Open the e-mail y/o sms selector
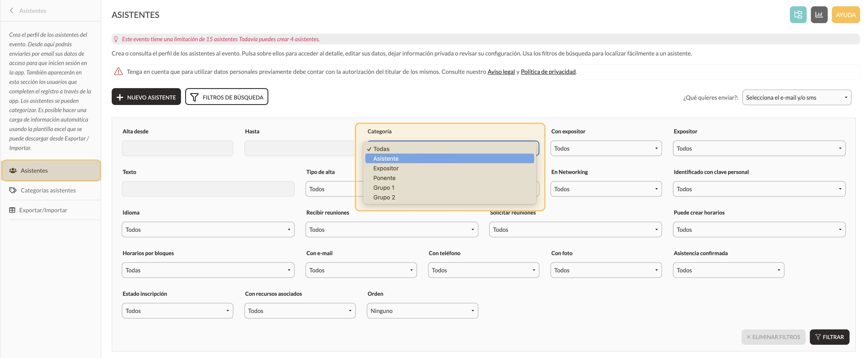868x358 pixels. pyautogui.click(x=797, y=98)
